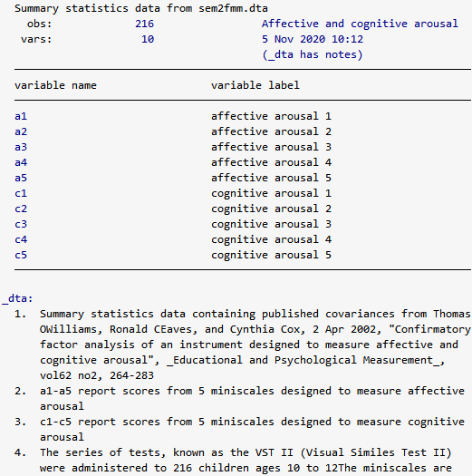Image resolution: width=472 pixels, height=476 pixels.
Task: Click the c1 variable name
Action: [21, 193]
